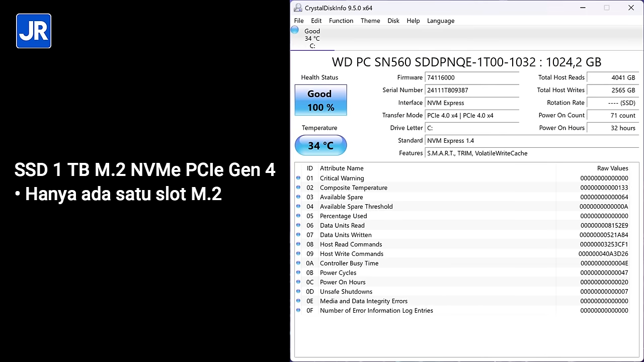The image size is (644, 362).
Task: Select the Unsafe Shutdowns attribute name
Action: (346, 292)
